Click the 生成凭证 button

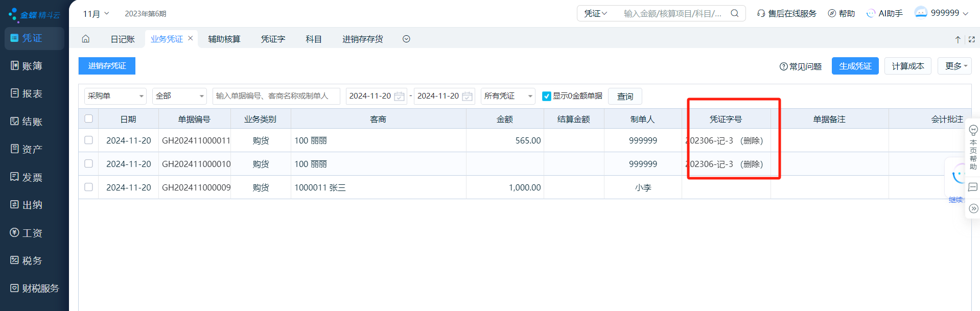point(855,66)
